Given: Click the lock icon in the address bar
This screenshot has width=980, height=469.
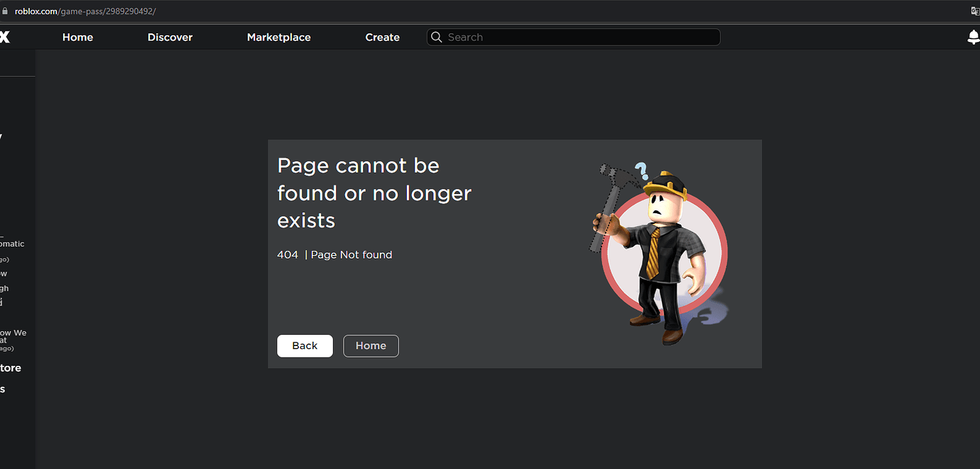Looking at the screenshot, I should 6,11.
